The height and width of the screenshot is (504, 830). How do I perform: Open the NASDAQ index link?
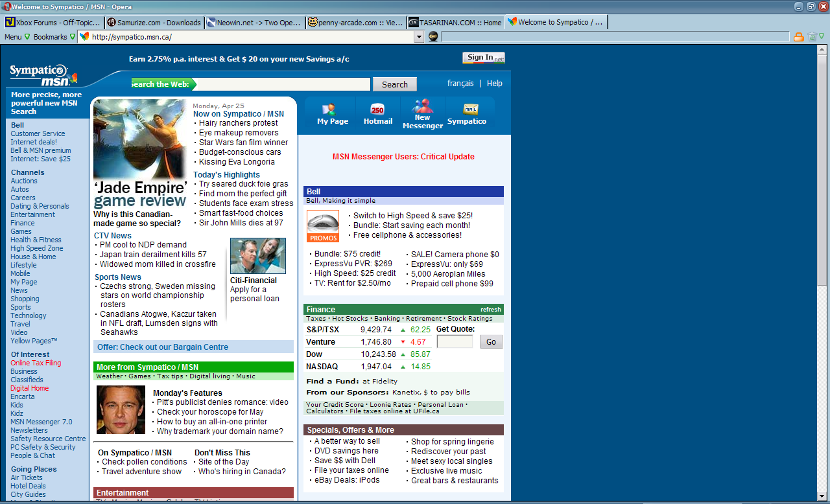coord(322,367)
